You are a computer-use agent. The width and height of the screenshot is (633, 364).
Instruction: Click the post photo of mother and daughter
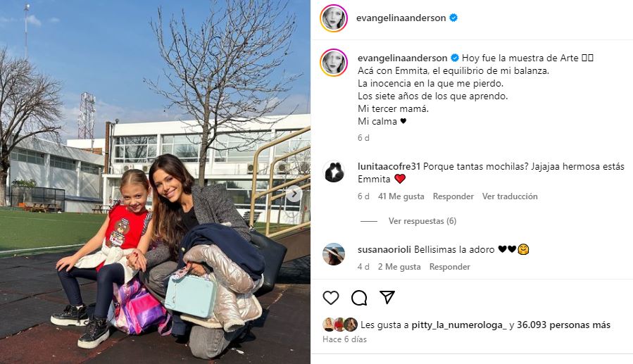[x=155, y=182]
